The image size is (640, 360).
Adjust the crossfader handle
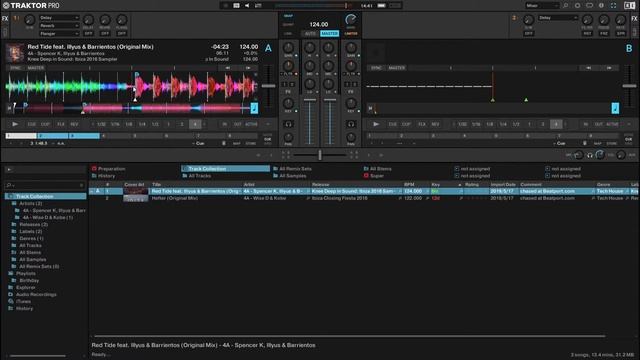(x=320, y=155)
